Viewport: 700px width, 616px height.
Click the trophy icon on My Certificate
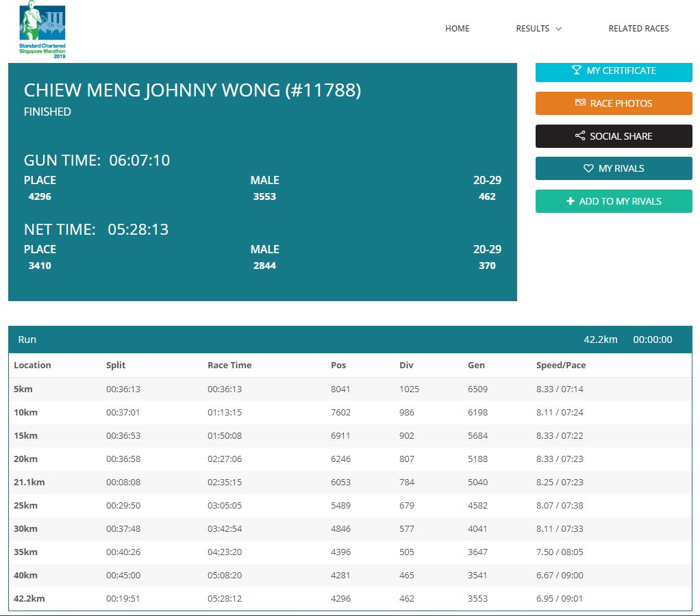(x=576, y=70)
